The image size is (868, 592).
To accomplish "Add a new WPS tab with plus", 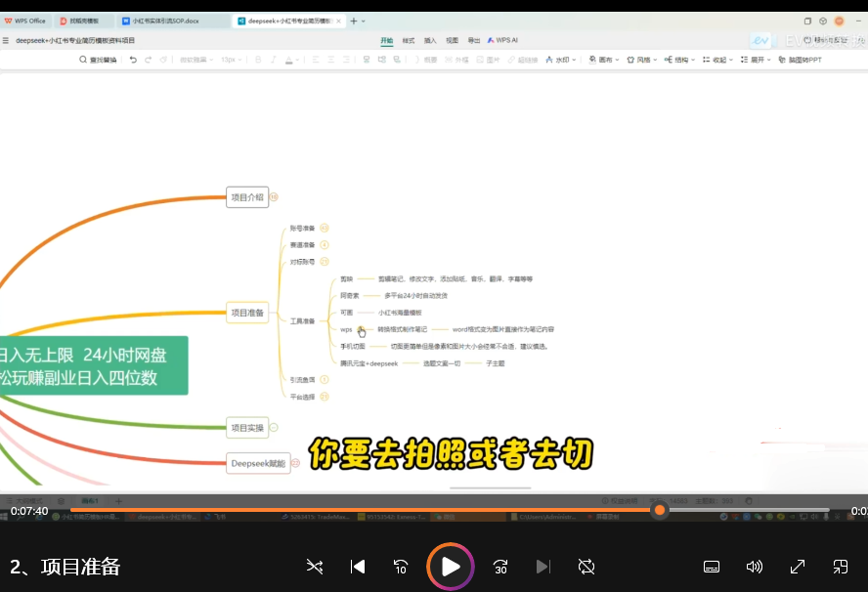I will [354, 21].
